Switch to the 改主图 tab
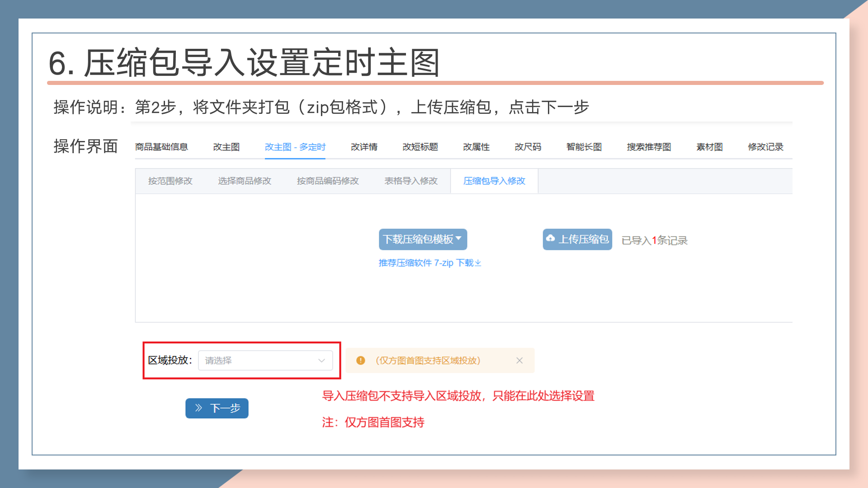This screenshot has height=488, width=868. (226, 147)
